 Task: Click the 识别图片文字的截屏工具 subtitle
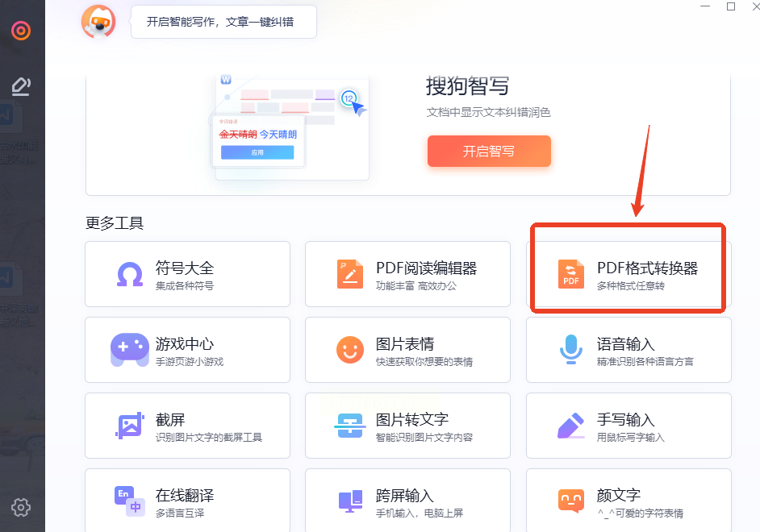[x=209, y=438]
